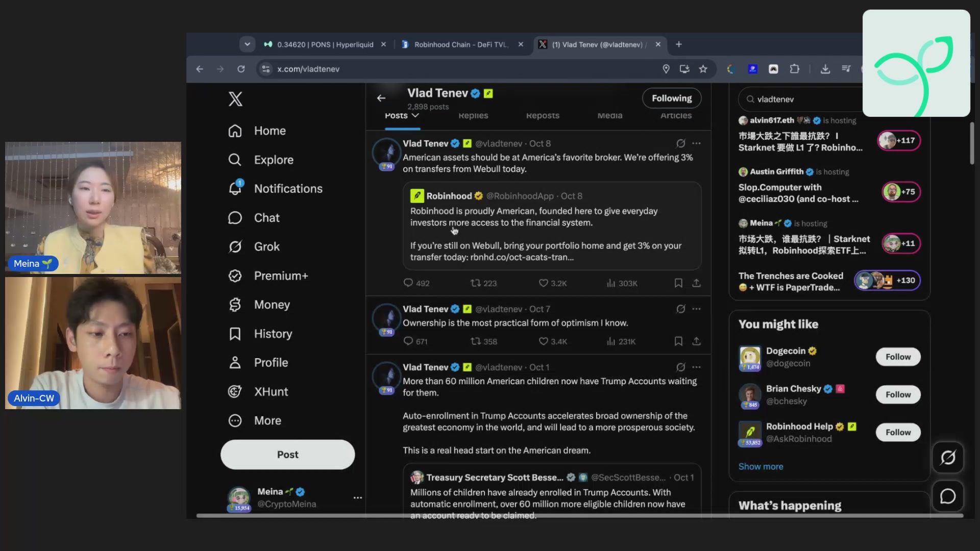
Task: Open the Grok sidebar item
Action: coord(254,247)
